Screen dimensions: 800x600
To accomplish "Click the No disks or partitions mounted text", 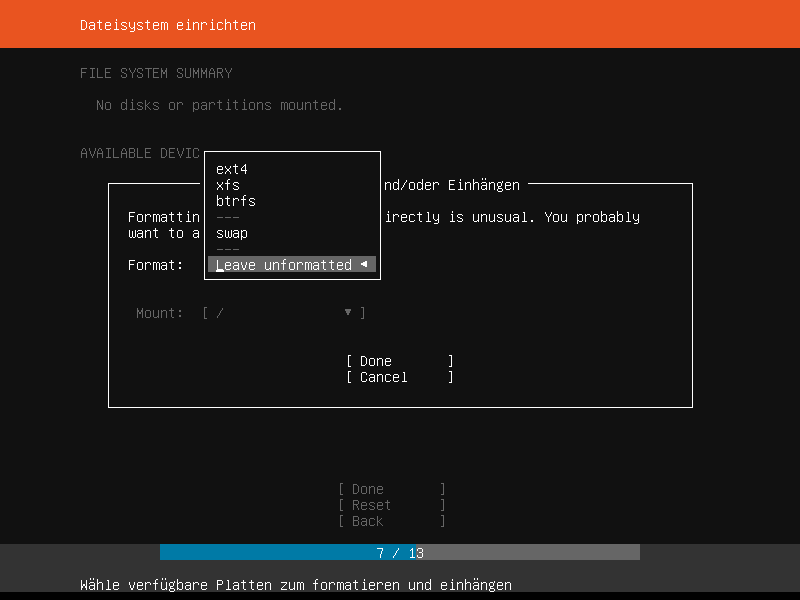I will click(x=219, y=105).
